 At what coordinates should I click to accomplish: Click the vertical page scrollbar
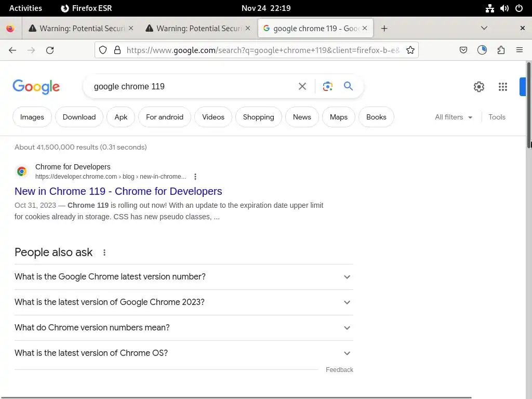click(528, 104)
